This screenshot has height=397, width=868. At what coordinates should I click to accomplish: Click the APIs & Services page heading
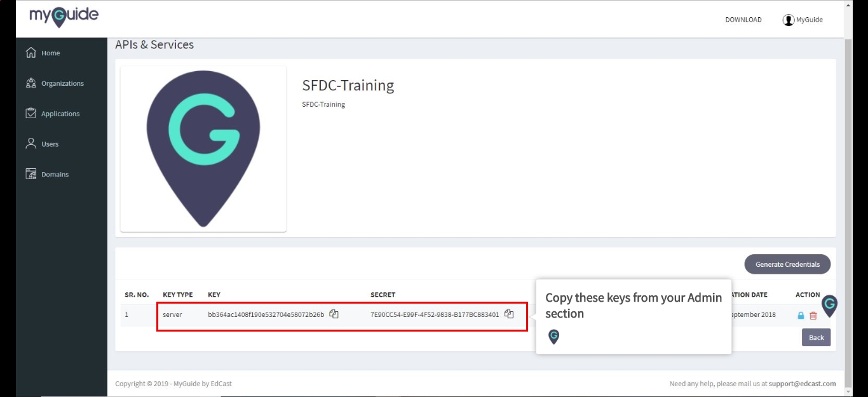click(x=154, y=44)
